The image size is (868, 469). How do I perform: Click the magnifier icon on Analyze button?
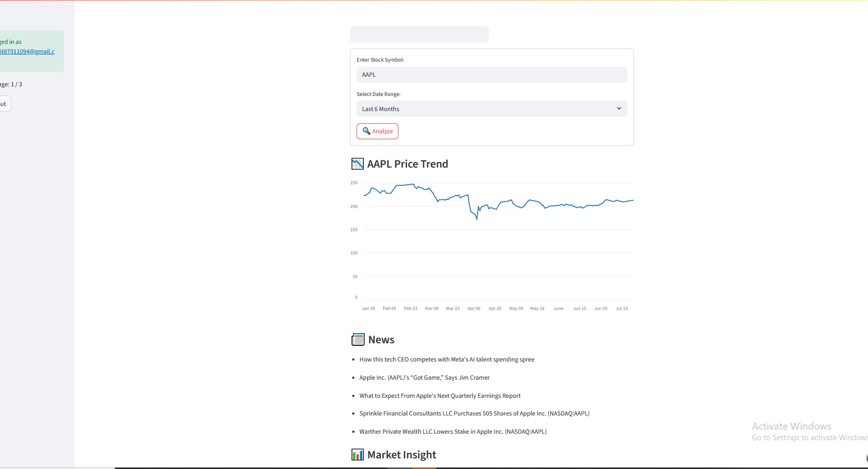click(x=366, y=131)
